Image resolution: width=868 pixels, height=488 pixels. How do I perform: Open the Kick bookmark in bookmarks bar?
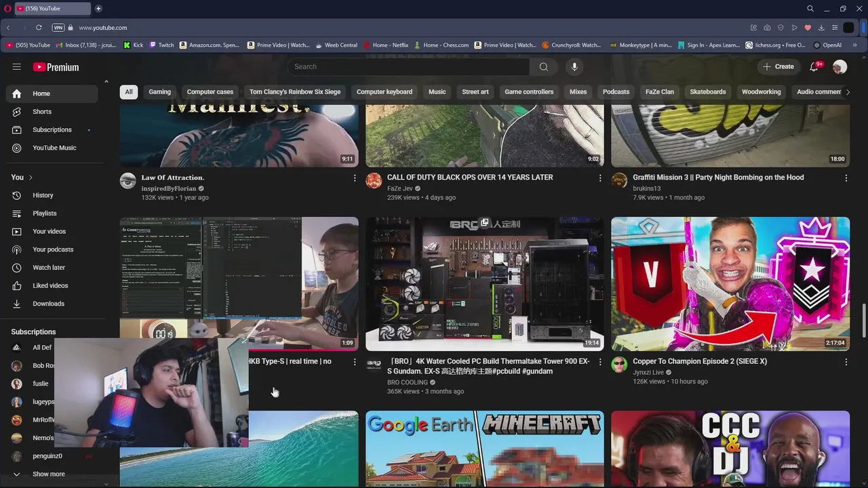(x=133, y=45)
